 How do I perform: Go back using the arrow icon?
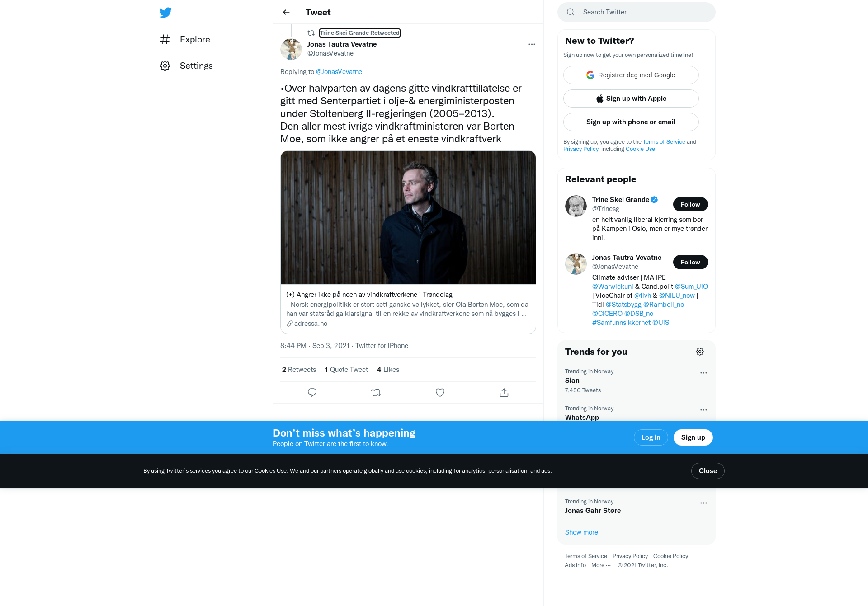point(286,12)
